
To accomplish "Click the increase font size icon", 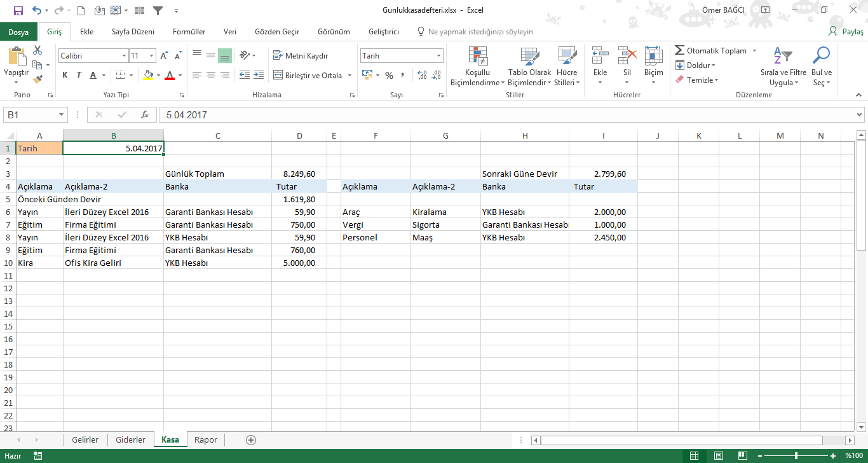I will click(164, 56).
